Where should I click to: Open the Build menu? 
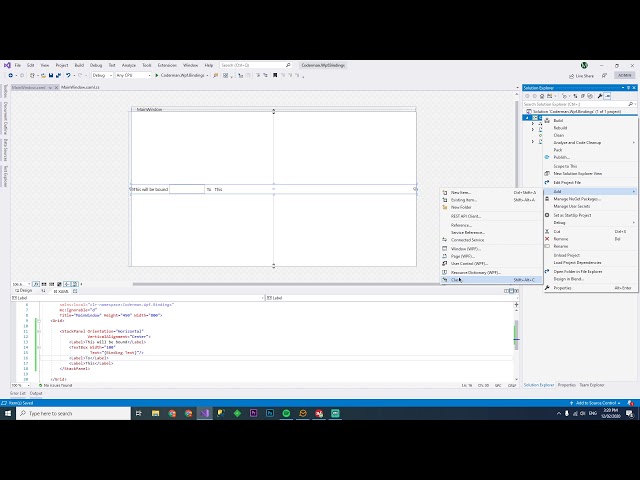79,65
